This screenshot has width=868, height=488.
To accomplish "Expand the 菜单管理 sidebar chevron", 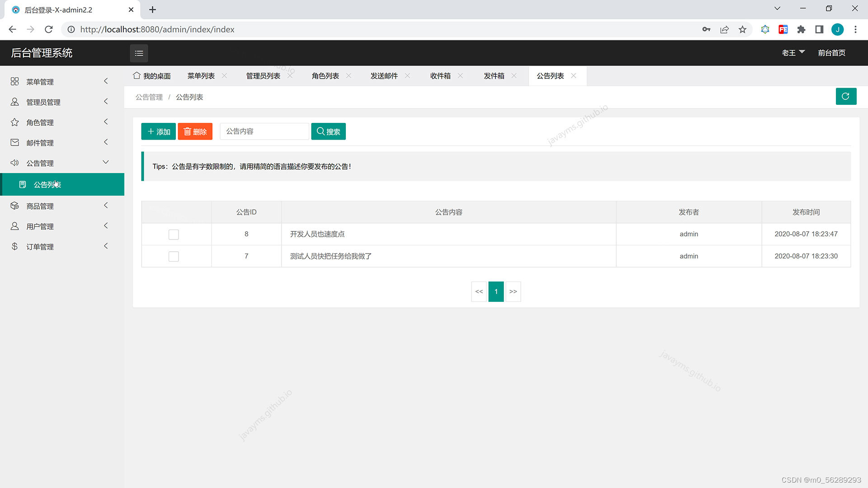I will click(106, 81).
